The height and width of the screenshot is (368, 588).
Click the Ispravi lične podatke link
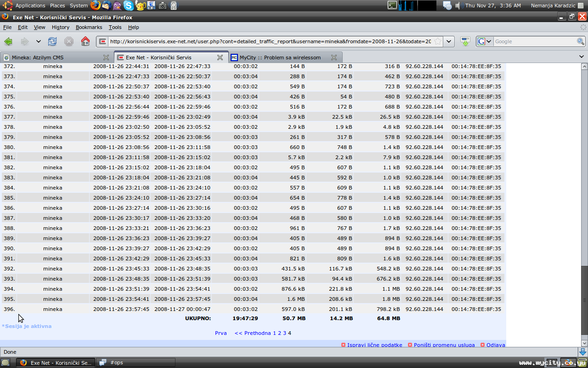pos(375,345)
